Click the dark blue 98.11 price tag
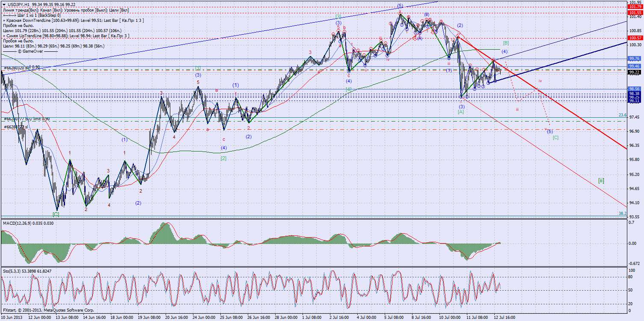The width and height of the screenshot is (644, 321). point(634,100)
